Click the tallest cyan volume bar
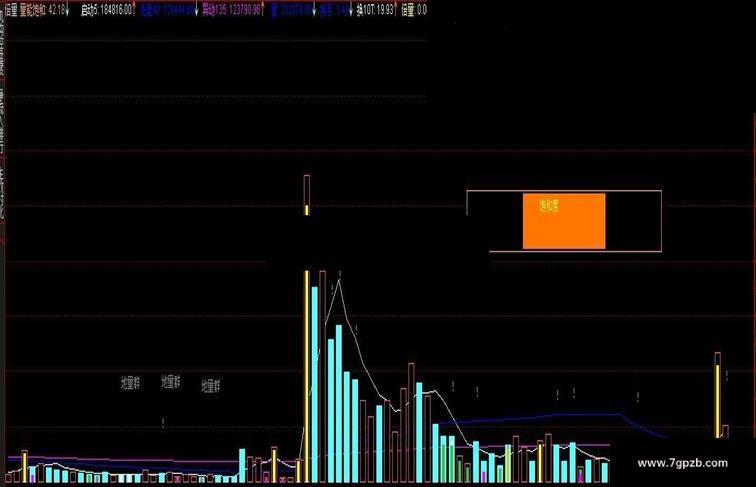This screenshot has height=487, width=756. click(315, 385)
